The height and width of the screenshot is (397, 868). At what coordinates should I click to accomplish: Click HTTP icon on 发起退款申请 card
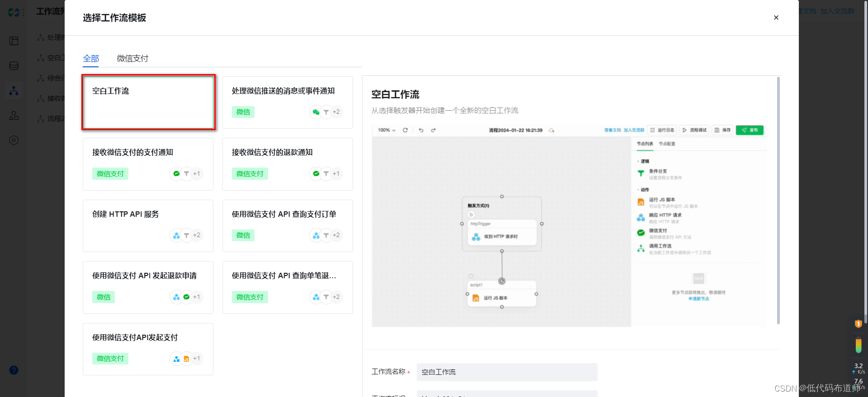(176, 297)
